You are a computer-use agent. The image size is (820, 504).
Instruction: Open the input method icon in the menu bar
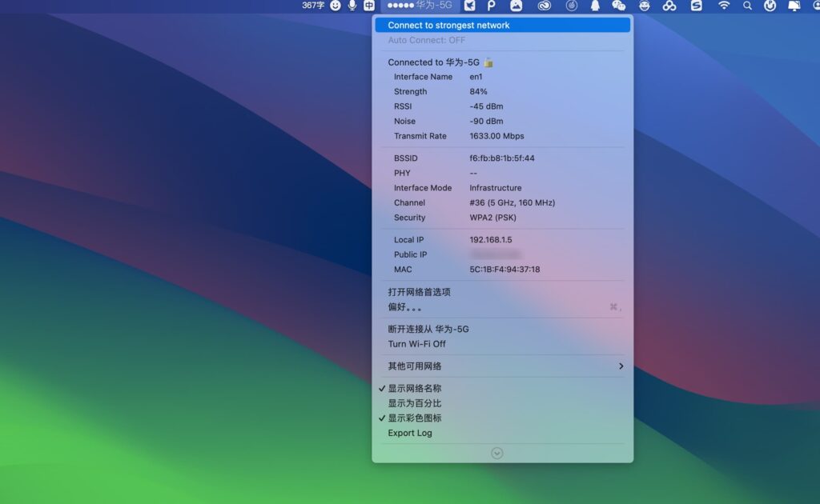click(x=370, y=6)
